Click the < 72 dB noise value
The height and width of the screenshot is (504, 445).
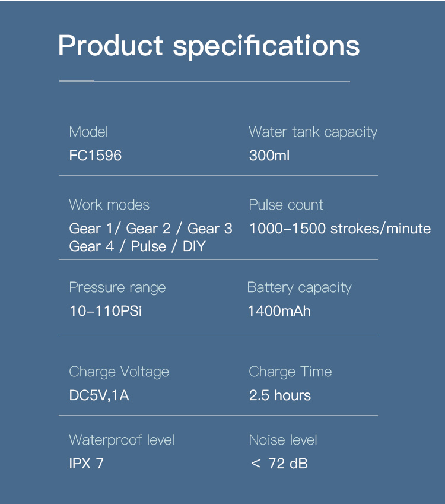pyautogui.click(x=279, y=464)
